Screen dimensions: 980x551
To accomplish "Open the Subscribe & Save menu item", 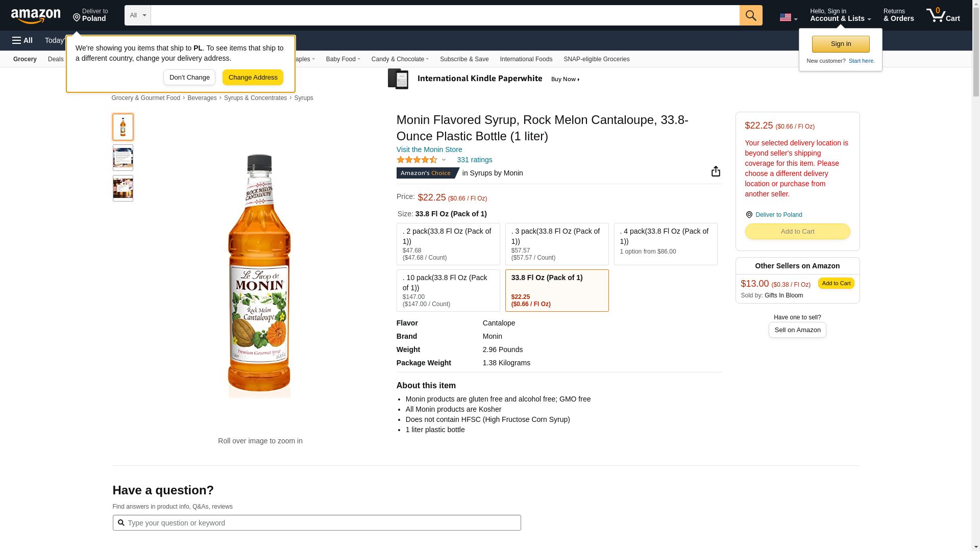I will point(464,59).
